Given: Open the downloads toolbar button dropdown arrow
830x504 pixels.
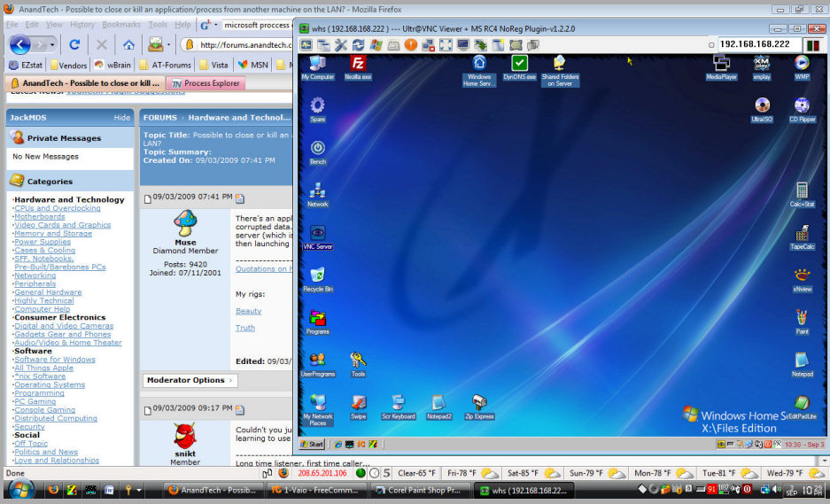Looking at the screenshot, I should [x=168, y=45].
